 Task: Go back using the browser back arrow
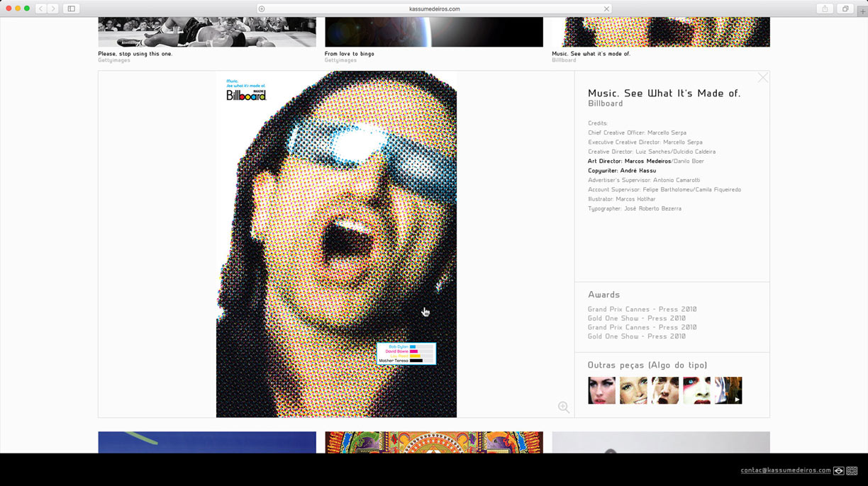tap(40, 9)
